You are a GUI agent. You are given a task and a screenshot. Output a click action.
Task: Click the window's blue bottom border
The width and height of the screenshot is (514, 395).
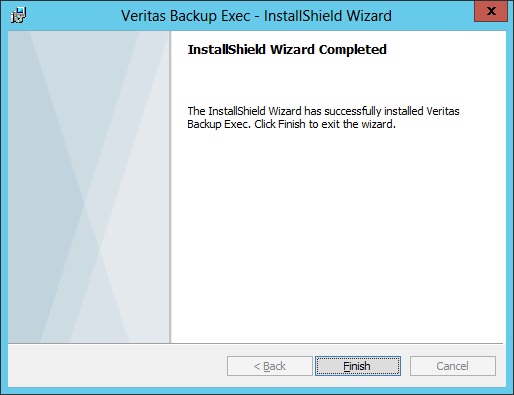point(257,391)
